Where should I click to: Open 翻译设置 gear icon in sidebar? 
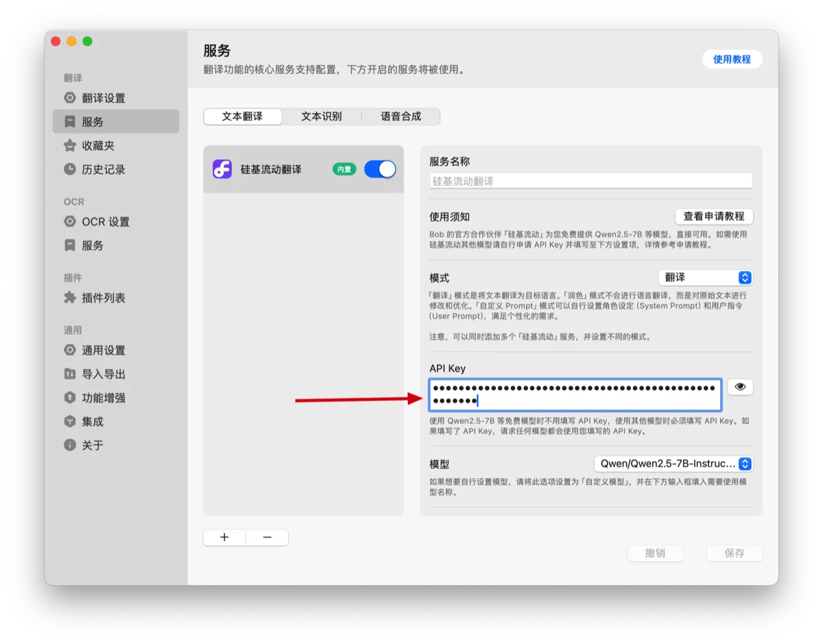69,98
